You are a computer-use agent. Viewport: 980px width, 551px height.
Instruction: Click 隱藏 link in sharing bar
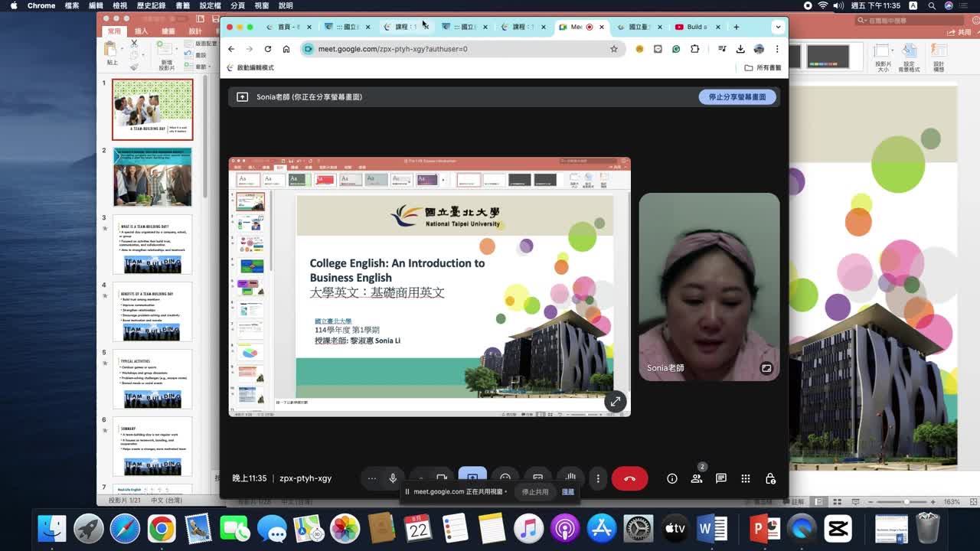tap(568, 492)
